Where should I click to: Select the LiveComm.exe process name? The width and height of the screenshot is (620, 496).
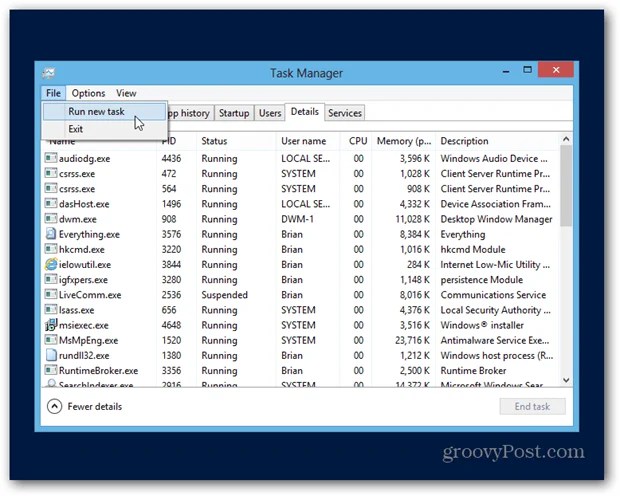(x=90, y=295)
